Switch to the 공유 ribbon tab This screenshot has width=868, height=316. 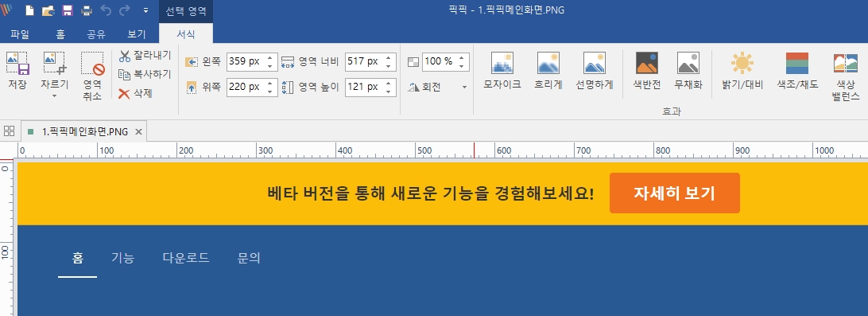(96, 33)
